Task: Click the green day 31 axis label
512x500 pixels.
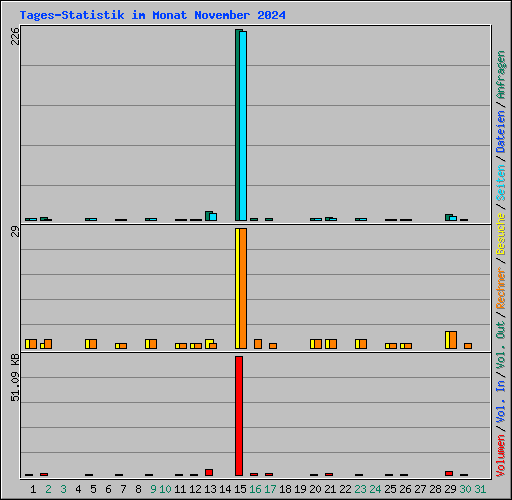Action: coord(480,489)
